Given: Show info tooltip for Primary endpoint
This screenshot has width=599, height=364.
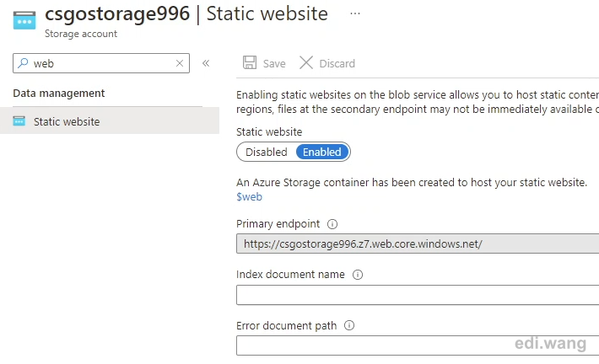Looking at the screenshot, I should click(x=332, y=224).
